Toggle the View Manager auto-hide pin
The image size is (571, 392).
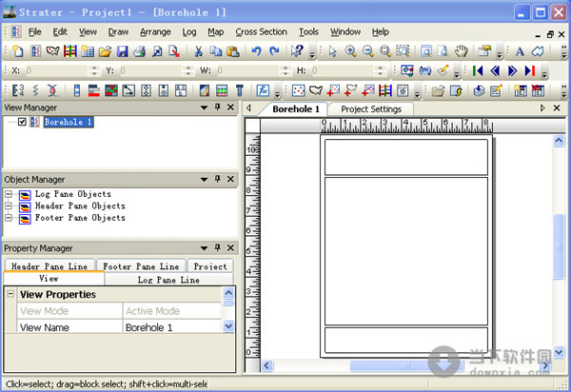(x=217, y=107)
